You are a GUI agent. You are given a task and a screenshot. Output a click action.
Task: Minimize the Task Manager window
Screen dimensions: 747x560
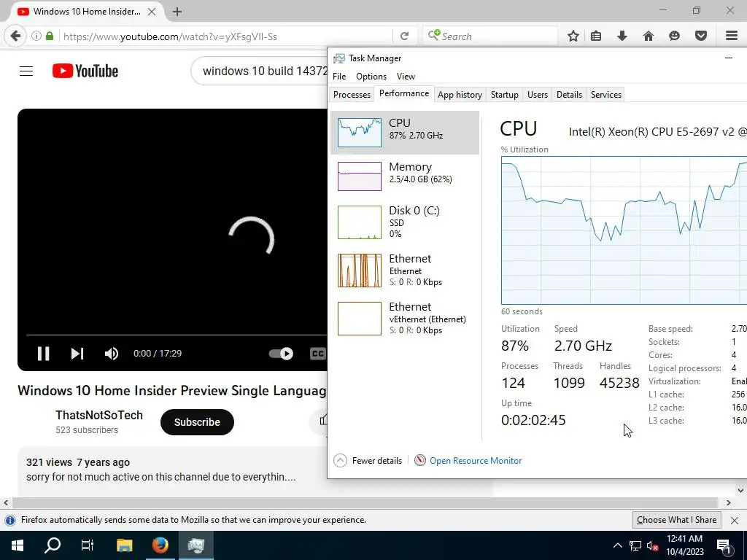pos(729,58)
